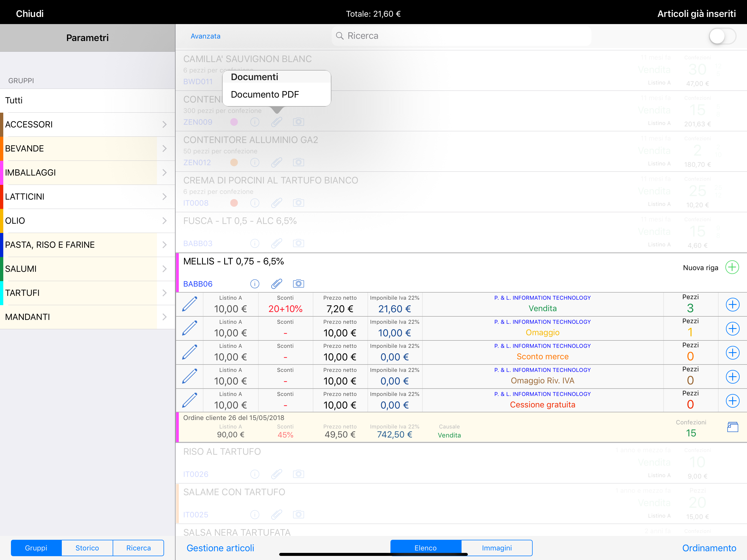Image resolution: width=747 pixels, height=560 pixels.
Task: Click info icon on ZEN009 item
Action: [255, 122]
